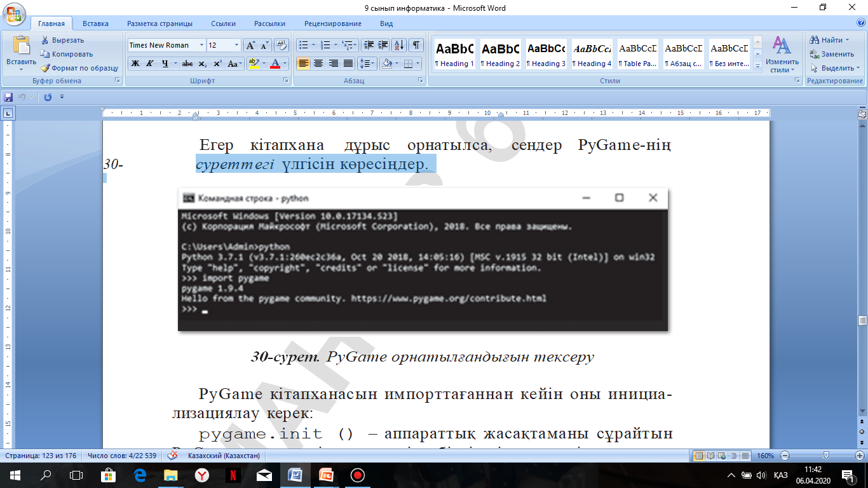Screen dimensions: 868x488
Task: Open the Ссылки (References) tab
Action: click(x=224, y=24)
